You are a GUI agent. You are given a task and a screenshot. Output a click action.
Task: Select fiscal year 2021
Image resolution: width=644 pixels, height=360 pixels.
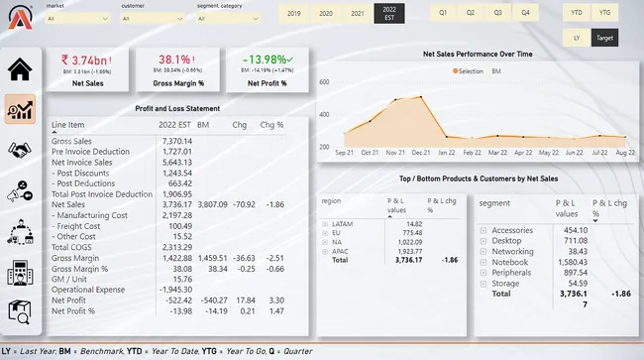[358, 14]
